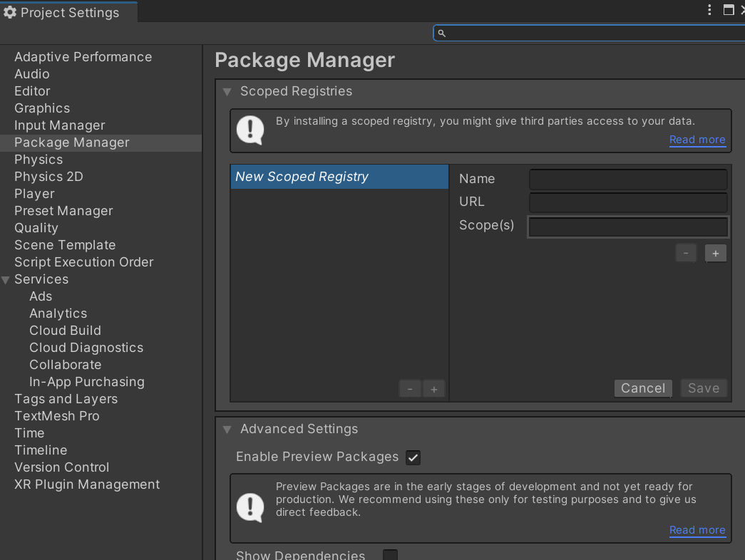The width and height of the screenshot is (745, 560).
Task: Open Audio settings
Action: [32, 74]
